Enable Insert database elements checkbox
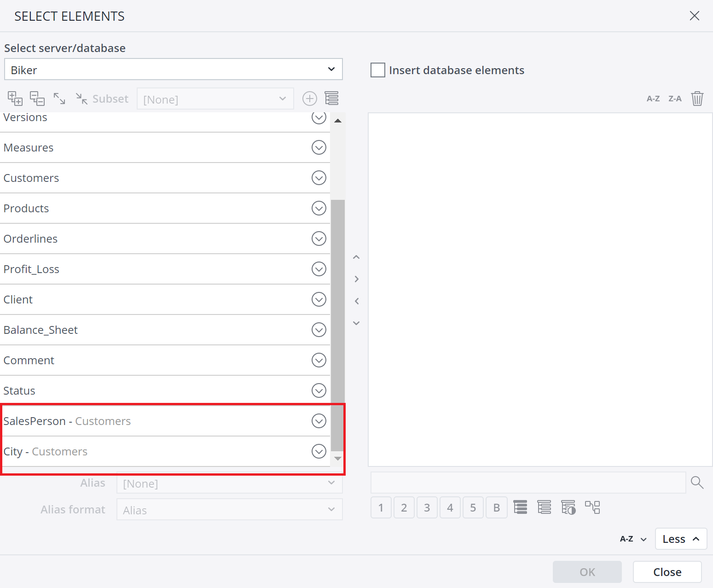Screen dimensions: 713x588 (378, 70)
